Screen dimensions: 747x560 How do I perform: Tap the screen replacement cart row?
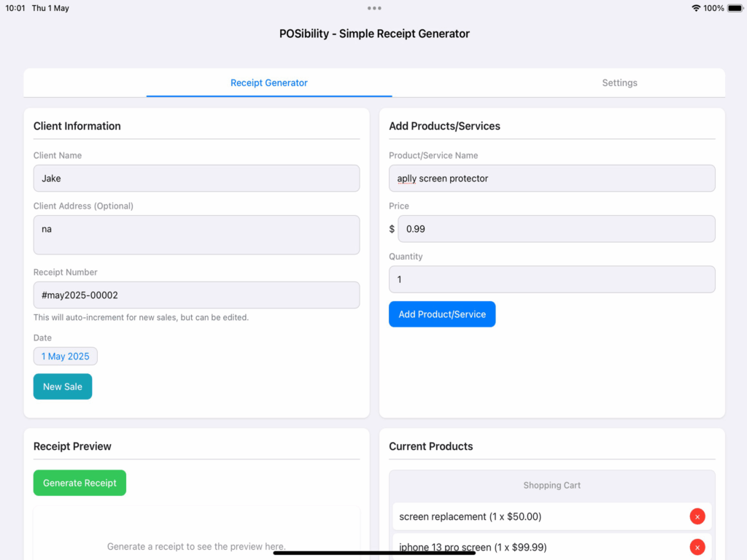(x=551, y=516)
